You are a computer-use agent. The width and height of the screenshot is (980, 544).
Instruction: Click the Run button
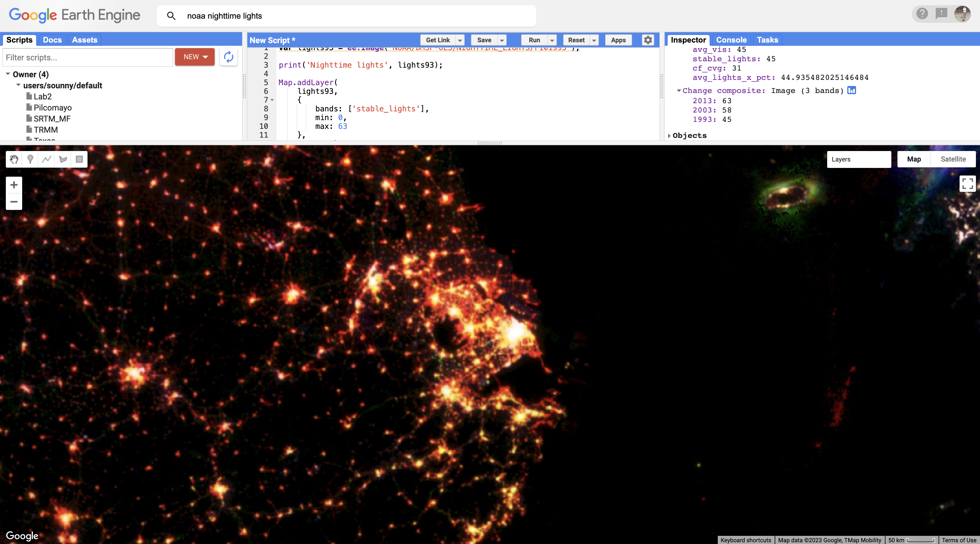point(534,40)
